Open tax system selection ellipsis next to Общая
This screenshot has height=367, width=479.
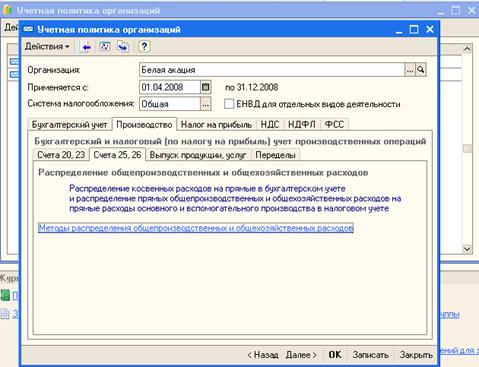click(206, 104)
